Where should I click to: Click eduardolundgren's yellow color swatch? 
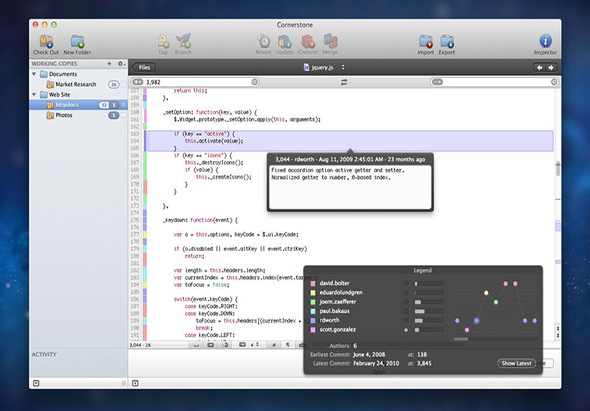pos(313,292)
